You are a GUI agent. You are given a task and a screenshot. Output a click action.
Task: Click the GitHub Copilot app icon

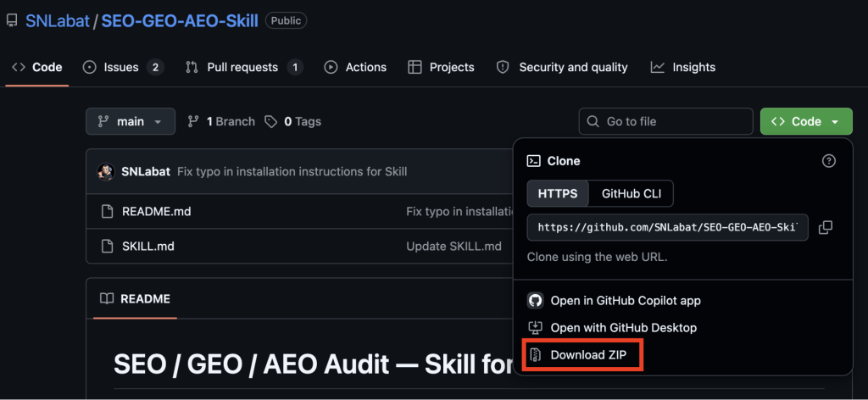point(535,301)
